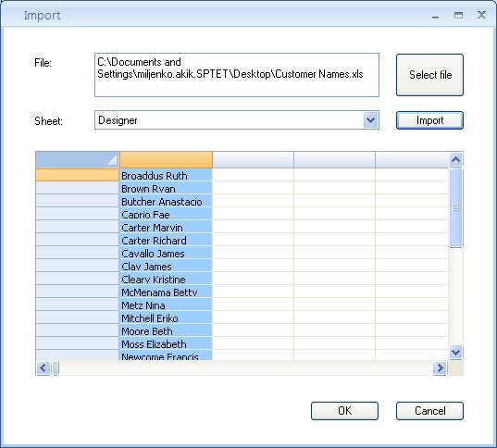Select the Butcher Anastacio cell

click(166, 202)
